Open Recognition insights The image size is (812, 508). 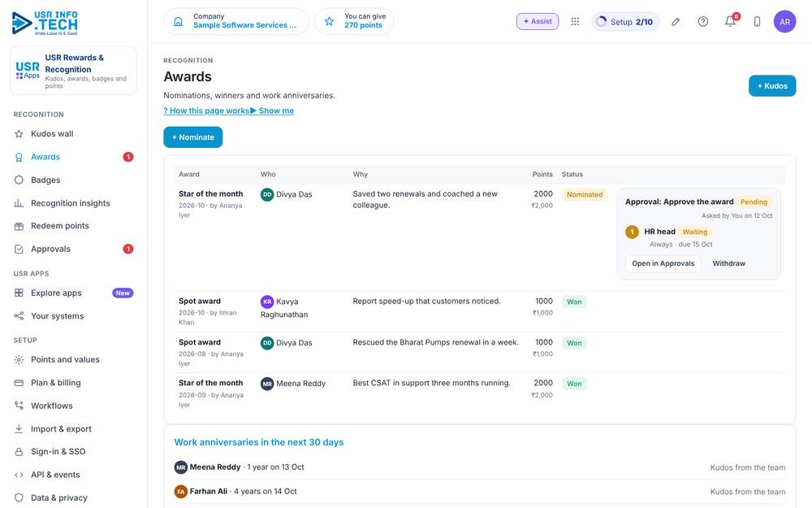pyautogui.click(x=74, y=203)
